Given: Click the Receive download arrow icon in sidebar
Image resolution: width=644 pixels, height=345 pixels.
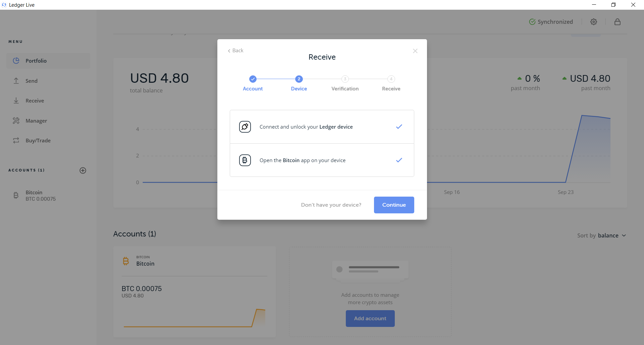Looking at the screenshot, I should (x=16, y=100).
